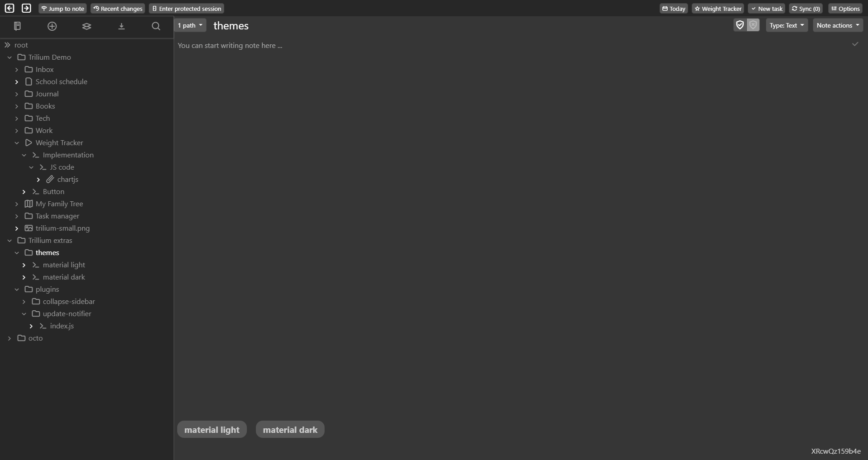This screenshot has height=460, width=868.
Task: Enter protected session
Action: tap(186, 9)
